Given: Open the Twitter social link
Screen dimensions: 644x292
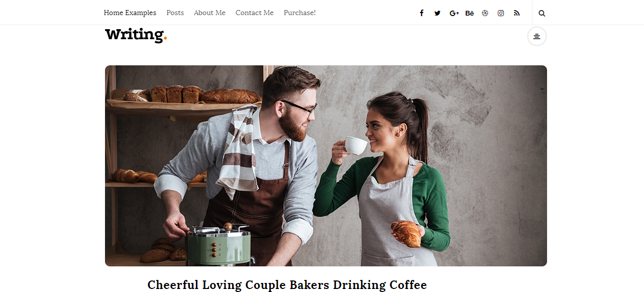Looking at the screenshot, I should [x=438, y=13].
